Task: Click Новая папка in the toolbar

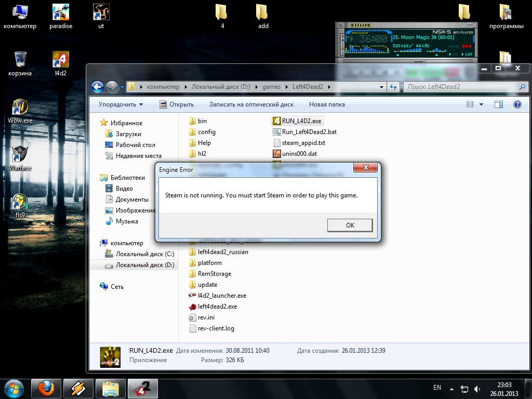Action: (x=326, y=104)
